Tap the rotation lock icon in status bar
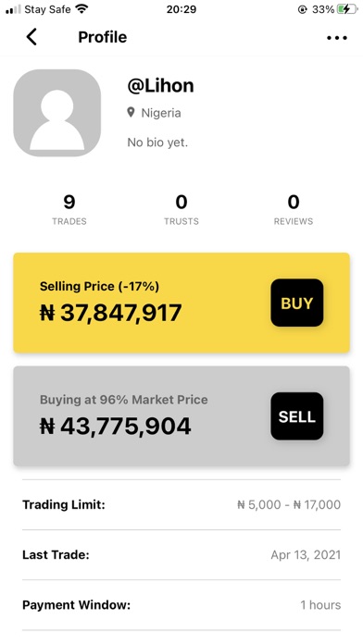363x644 pixels. click(x=303, y=9)
